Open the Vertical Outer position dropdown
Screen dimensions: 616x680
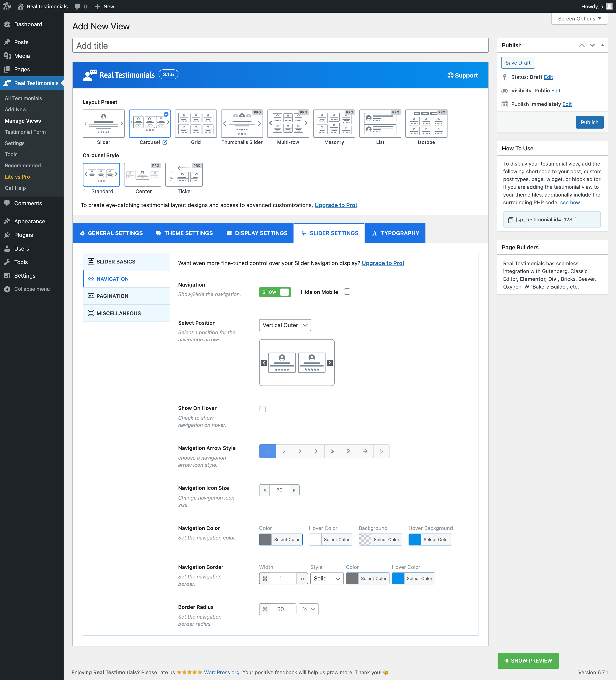[x=285, y=325]
